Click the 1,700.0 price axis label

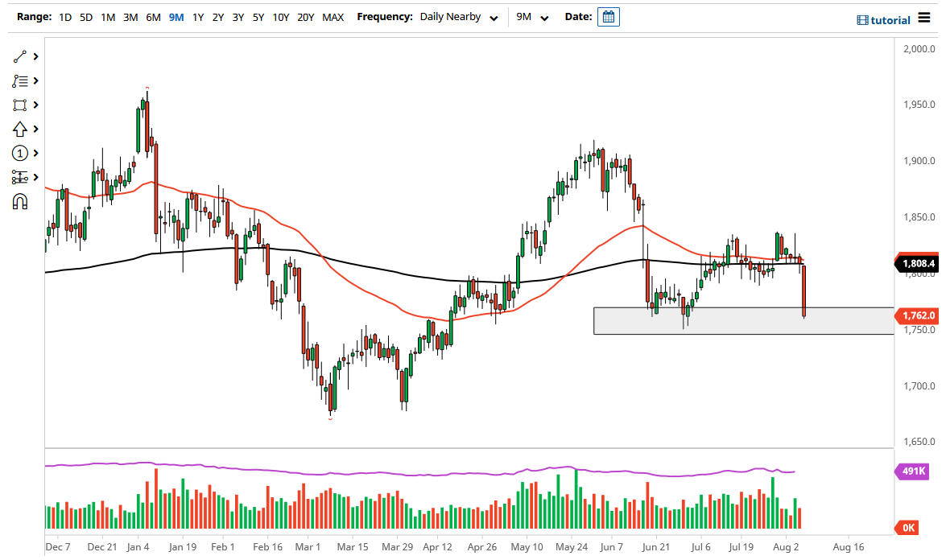(919, 385)
